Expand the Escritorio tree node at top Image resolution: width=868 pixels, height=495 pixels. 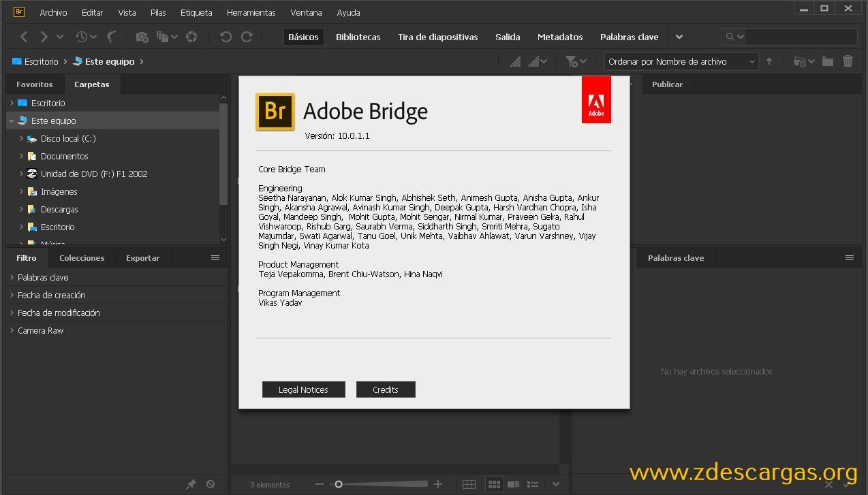[12, 103]
